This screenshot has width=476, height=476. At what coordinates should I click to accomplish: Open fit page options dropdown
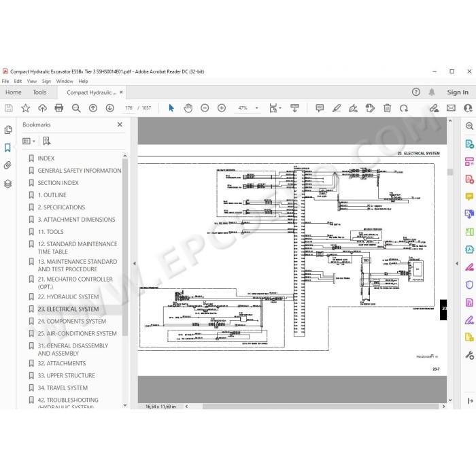pos(275,108)
